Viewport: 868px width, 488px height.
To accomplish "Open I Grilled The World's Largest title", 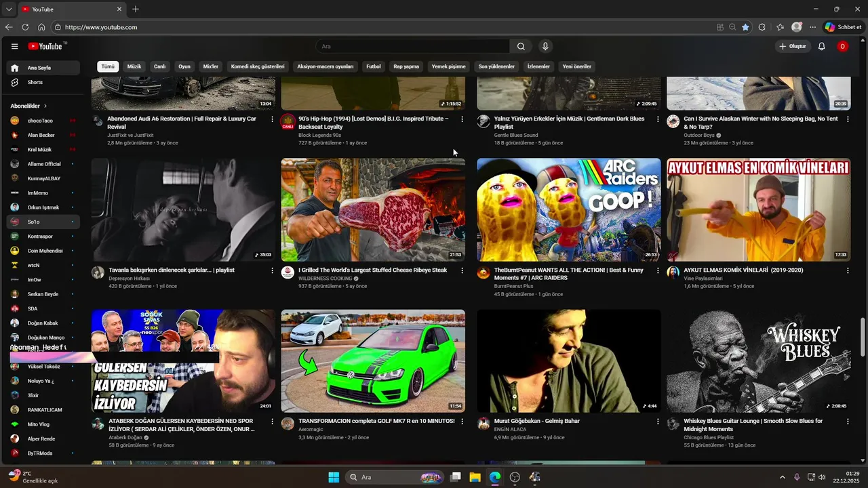I will click(x=372, y=270).
